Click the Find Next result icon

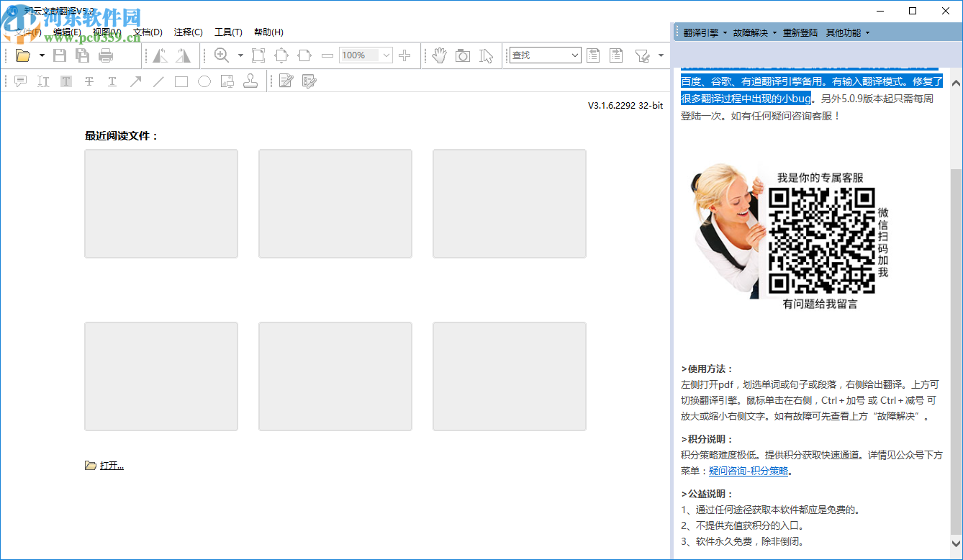point(616,55)
